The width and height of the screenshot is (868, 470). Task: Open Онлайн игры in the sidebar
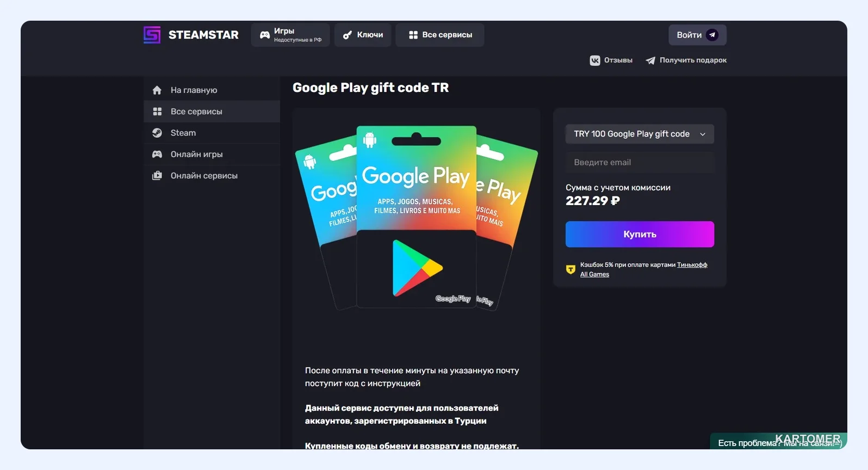coord(212,154)
